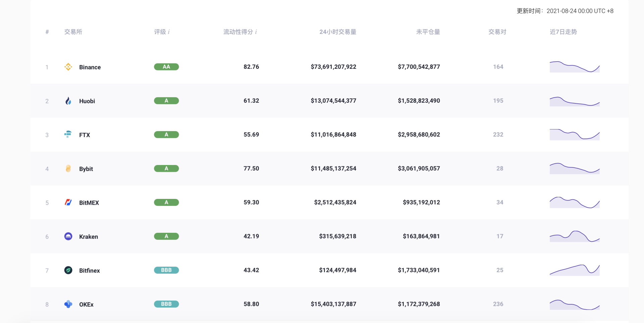The height and width of the screenshot is (323, 644).
Task: Click the OKEx logo icon
Action: pyautogui.click(x=68, y=304)
